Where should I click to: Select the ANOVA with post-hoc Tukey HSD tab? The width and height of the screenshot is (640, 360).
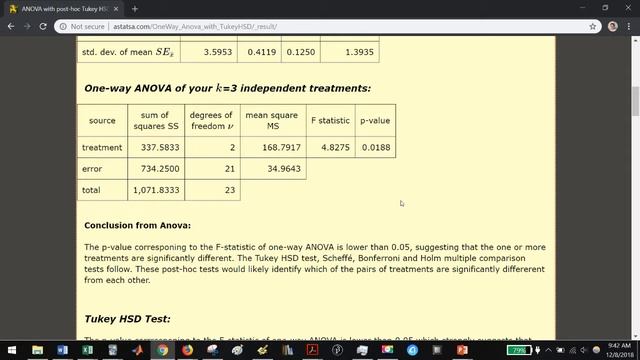coord(64,9)
